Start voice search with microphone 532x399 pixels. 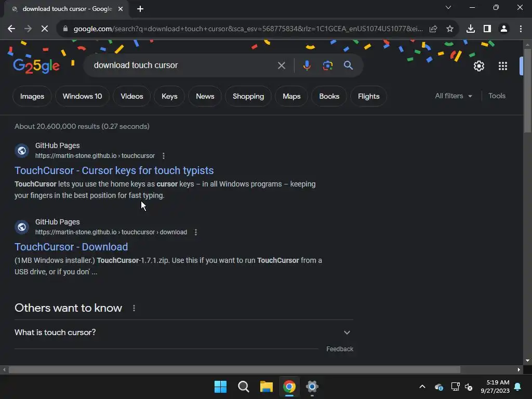point(307,65)
